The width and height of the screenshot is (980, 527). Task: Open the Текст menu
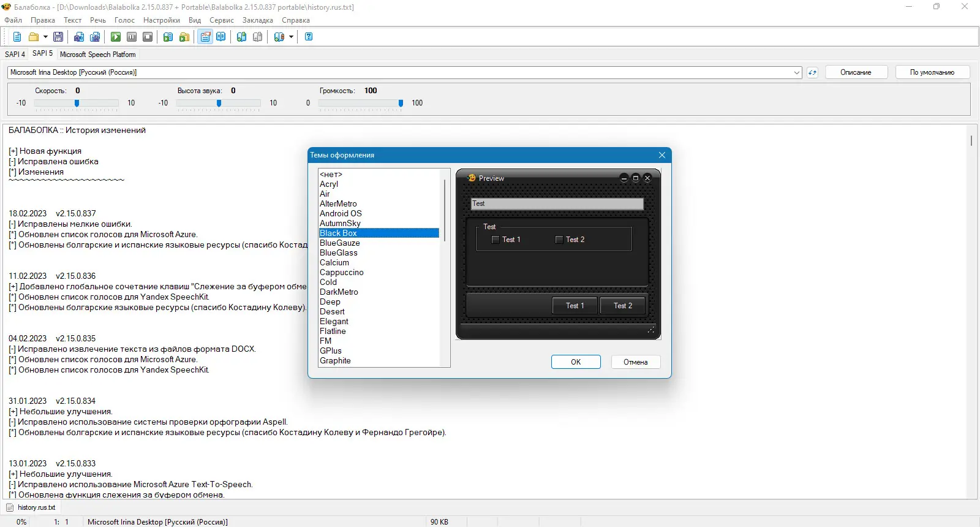(x=73, y=20)
